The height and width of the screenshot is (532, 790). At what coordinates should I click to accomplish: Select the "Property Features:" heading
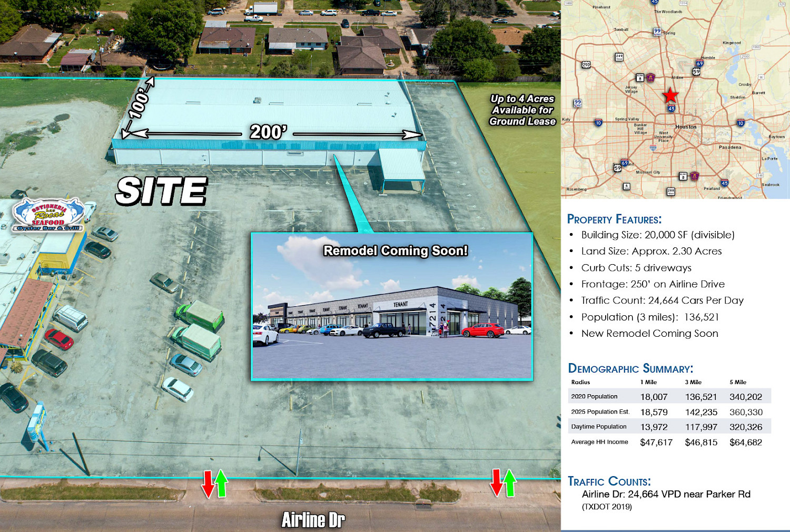(614, 219)
